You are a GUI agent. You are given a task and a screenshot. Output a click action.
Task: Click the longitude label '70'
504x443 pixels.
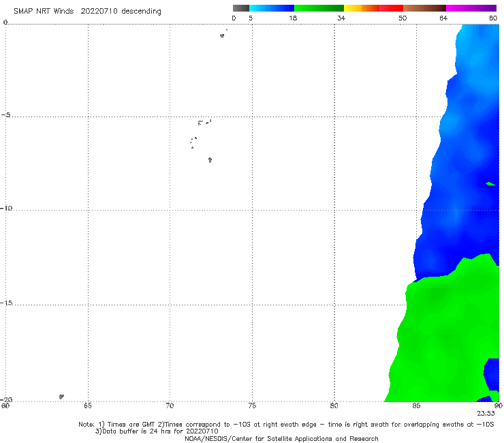pos(170,406)
